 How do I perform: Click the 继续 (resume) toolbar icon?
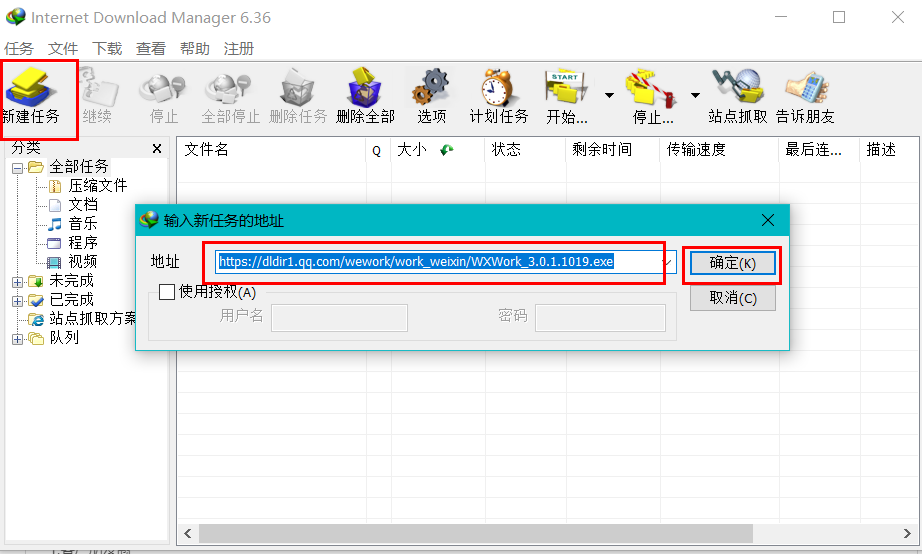coord(98,96)
